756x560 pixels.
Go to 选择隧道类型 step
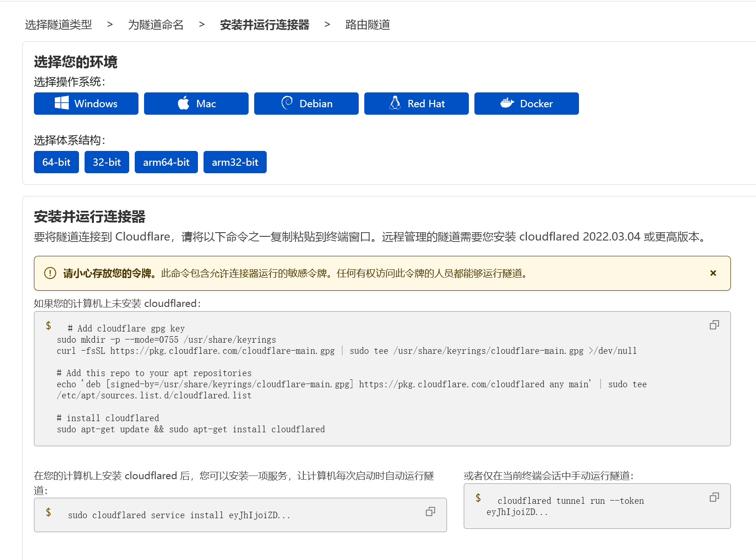click(59, 25)
